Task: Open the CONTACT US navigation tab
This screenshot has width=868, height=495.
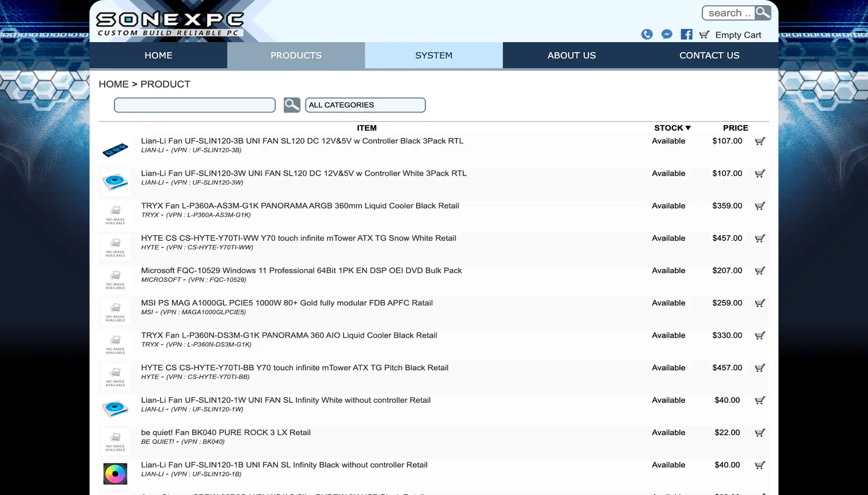Action: tap(709, 55)
